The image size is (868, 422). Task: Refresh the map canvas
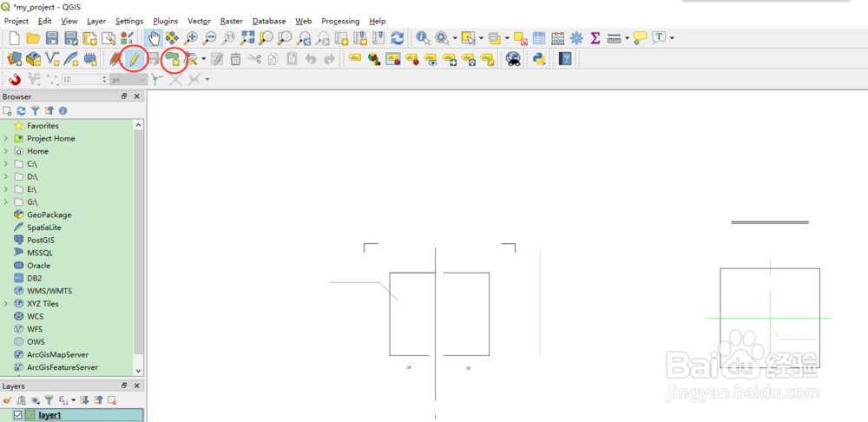click(x=397, y=37)
